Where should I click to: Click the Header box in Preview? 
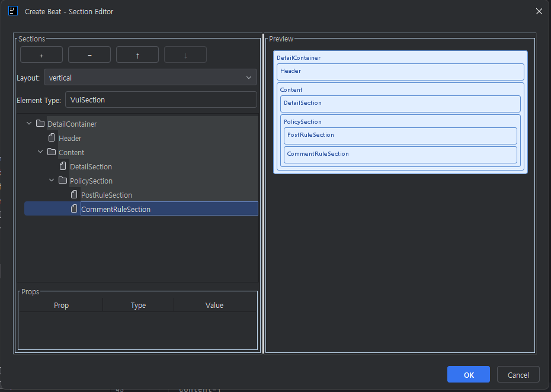(401, 72)
